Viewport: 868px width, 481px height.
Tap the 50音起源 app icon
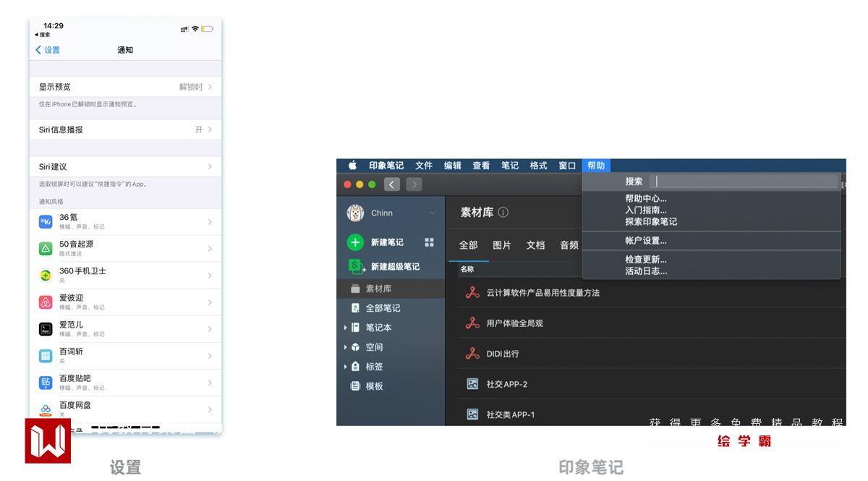coord(46,248)
